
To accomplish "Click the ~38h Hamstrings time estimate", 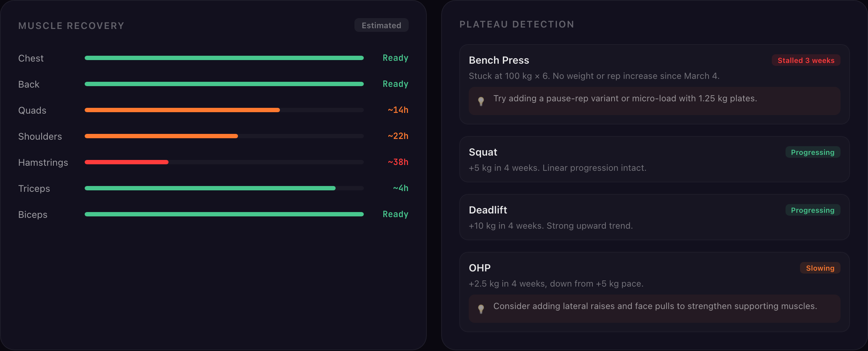I will (398, 162).
